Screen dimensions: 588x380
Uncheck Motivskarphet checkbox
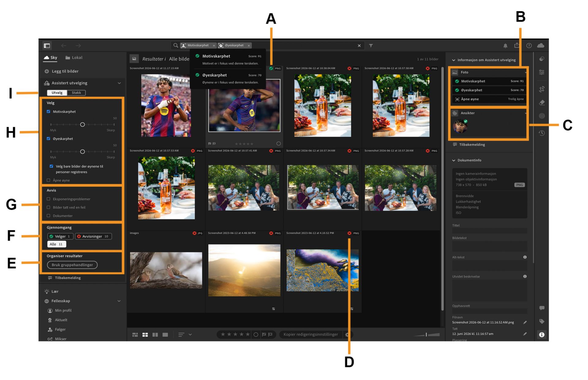point(48,111)
